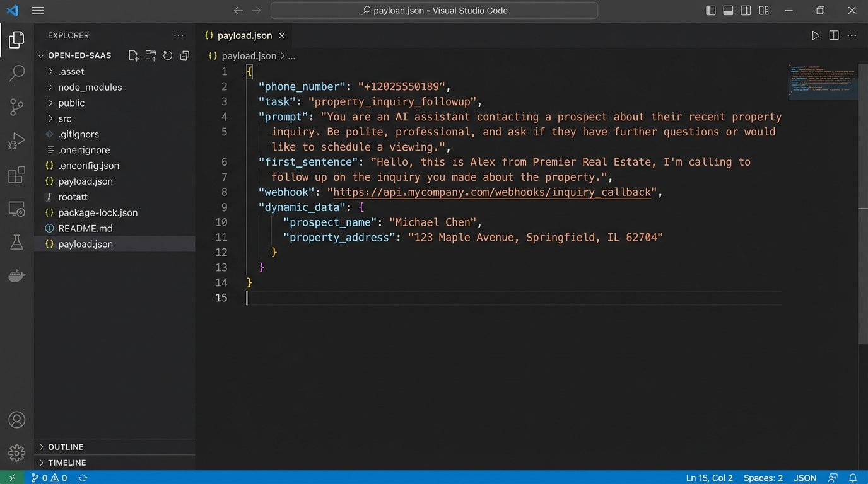Image resolution: width=868 pixels, height=484 pixels.
Task: Follow the webhook URL link in editor
Action: click(492, 192)
